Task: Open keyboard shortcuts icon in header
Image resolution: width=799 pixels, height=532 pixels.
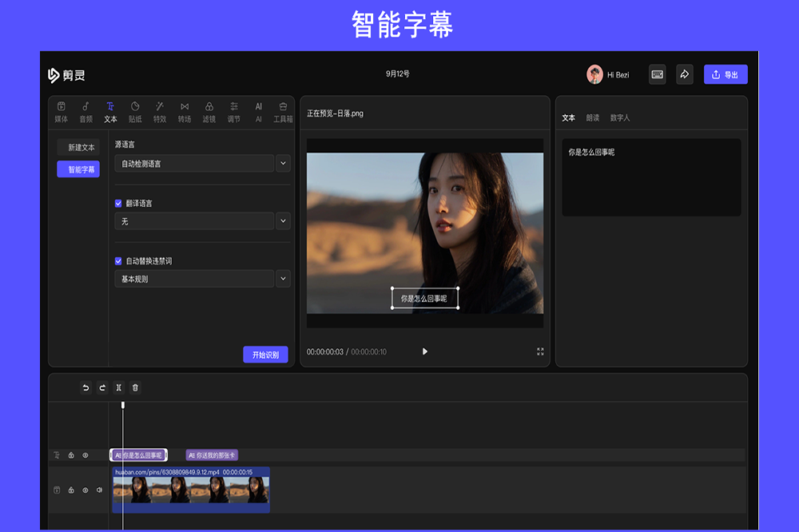Action: tap(657, 74)
